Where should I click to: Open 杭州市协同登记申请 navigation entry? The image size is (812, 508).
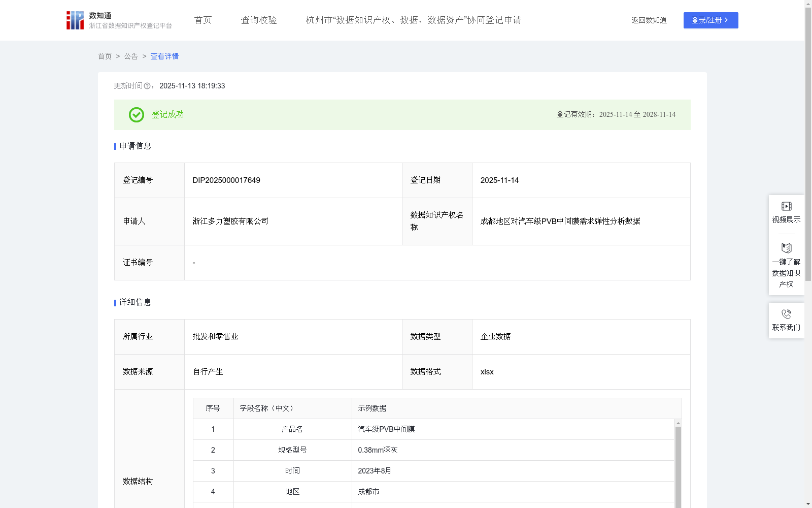(x=414, y=20)
